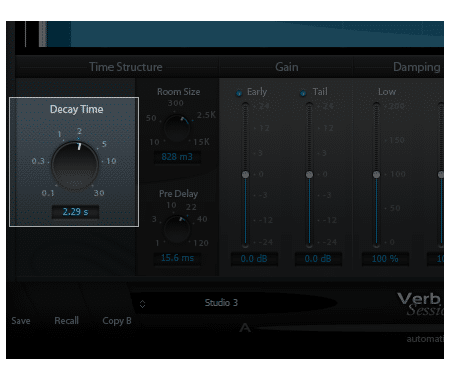The image size is (450, 380).
Task: Click the 2.5K mark on Room Size dial
Action: (x=206, y=115)
